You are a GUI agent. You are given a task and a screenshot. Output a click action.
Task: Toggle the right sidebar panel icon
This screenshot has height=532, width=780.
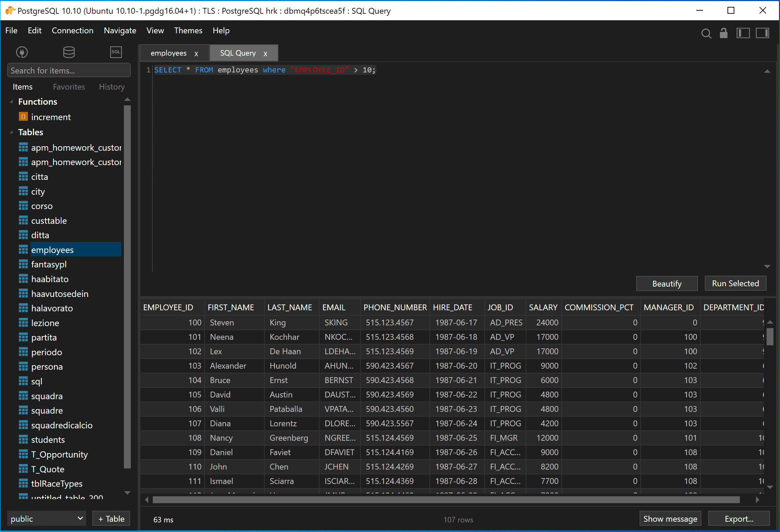tap(762, 33)
